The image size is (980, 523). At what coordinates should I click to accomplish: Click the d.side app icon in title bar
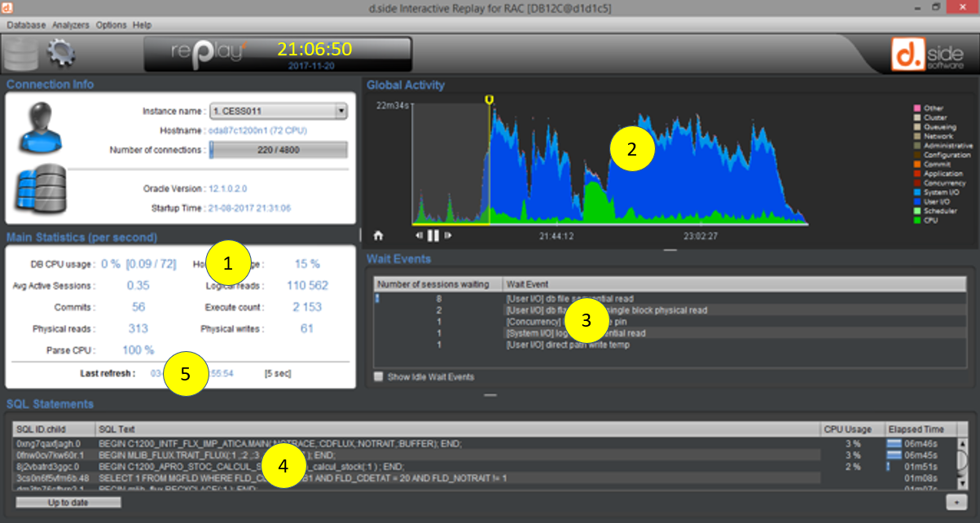click(8, 7)
